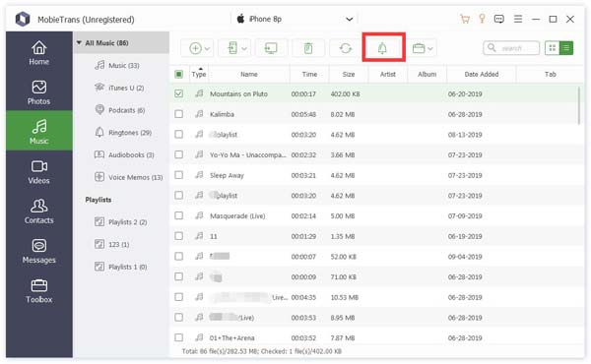The height and width of the screenshot is (364, 591).
Task: Open the Ringtone Maker bell icon
Action: click(383, 48)
